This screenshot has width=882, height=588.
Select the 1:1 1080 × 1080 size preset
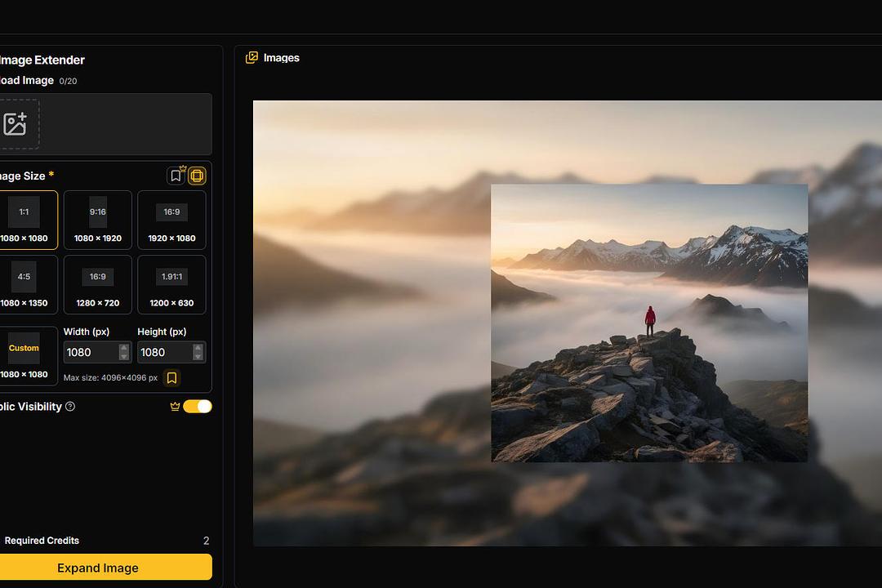[x=24, y=220]
